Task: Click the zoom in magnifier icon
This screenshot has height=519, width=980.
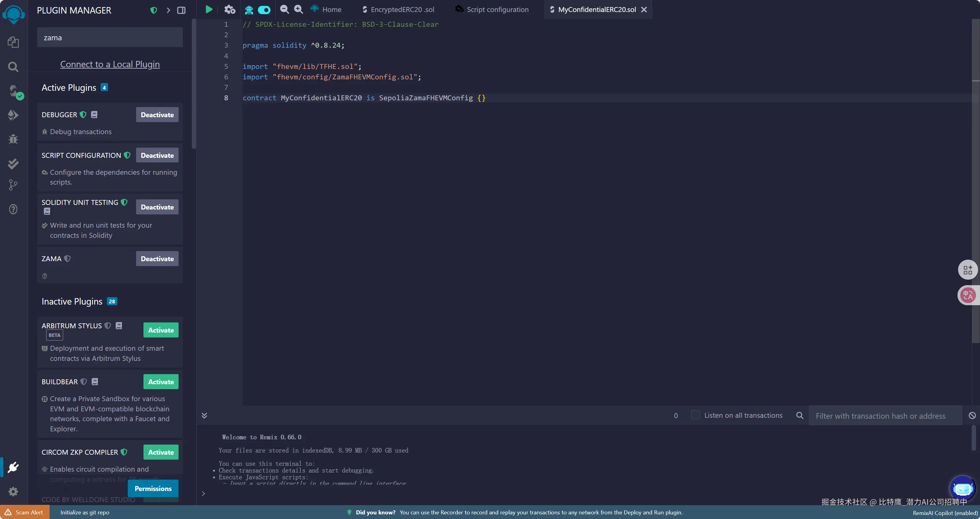Action: tap(299, 10)
